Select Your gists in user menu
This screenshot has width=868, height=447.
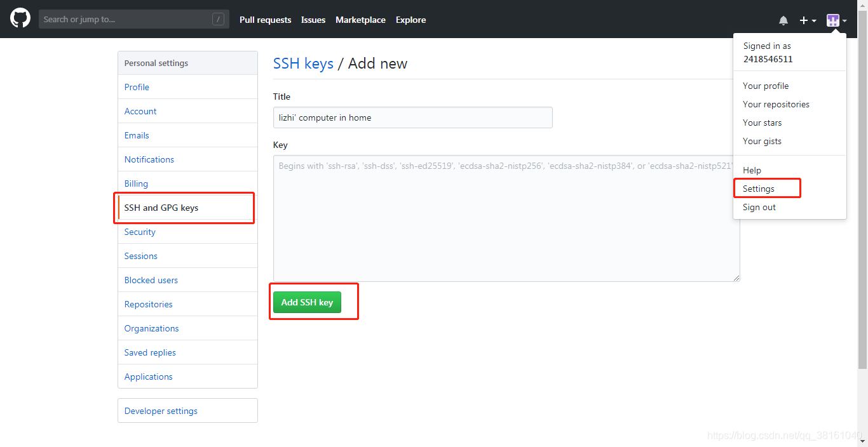click(x=790, y=141)
